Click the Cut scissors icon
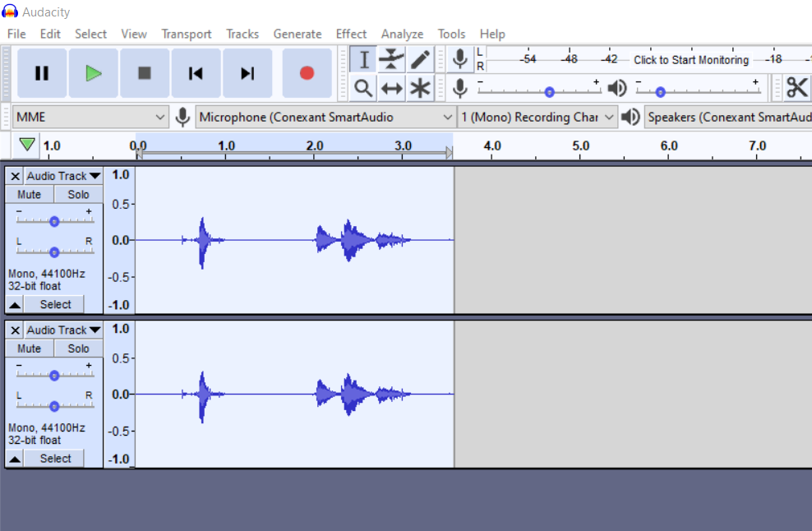Image resolution: width=812 pixels, height=531 pixels. (796, 85)
